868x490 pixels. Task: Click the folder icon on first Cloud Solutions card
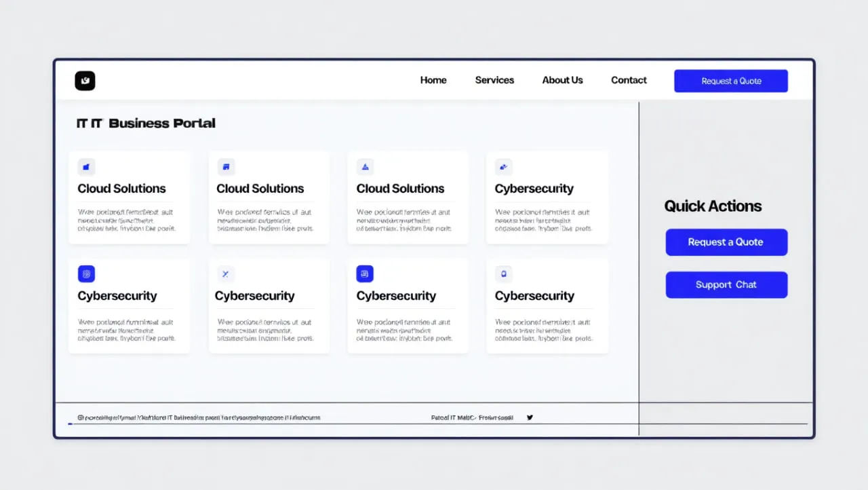point(86,167)
